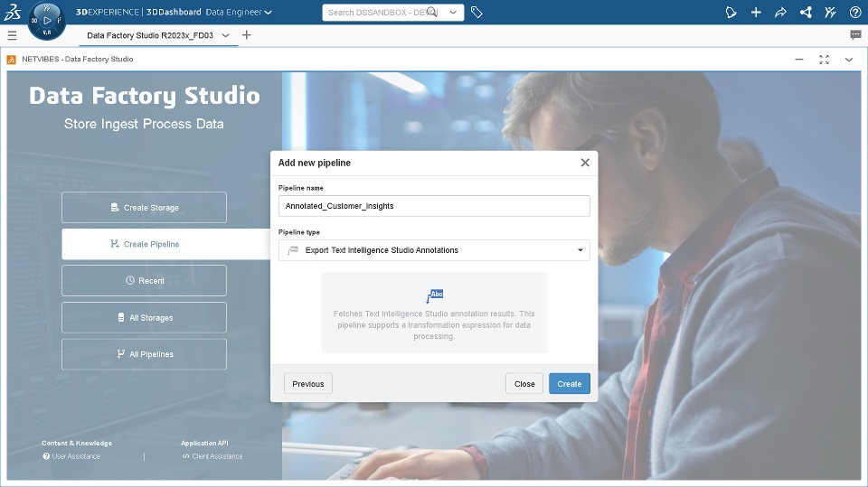Click the Abc annotation pipeline icon
Image resolution: width=868 pixels, height=487 pixels.
(x=435, y=296)
